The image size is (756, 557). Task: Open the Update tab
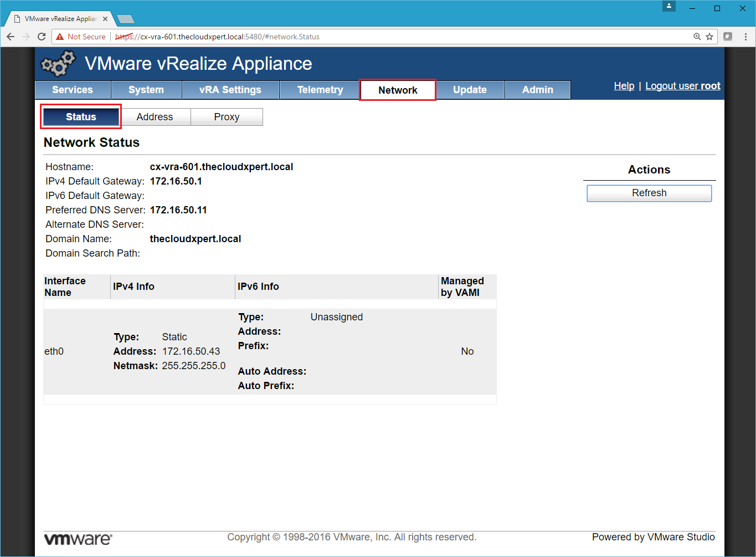[470, 90]
